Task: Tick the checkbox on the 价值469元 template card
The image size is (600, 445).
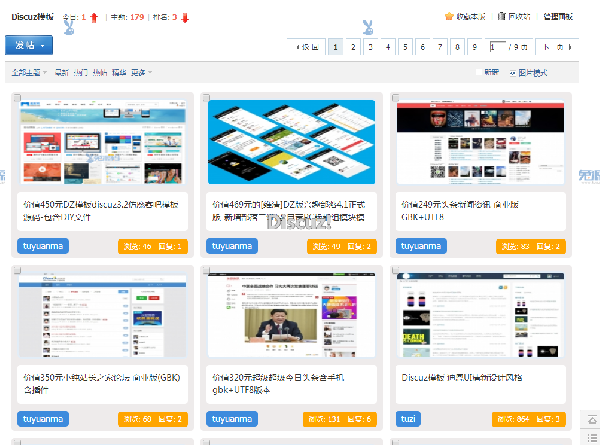Action: pyautogui.click(x=206, y=98)
